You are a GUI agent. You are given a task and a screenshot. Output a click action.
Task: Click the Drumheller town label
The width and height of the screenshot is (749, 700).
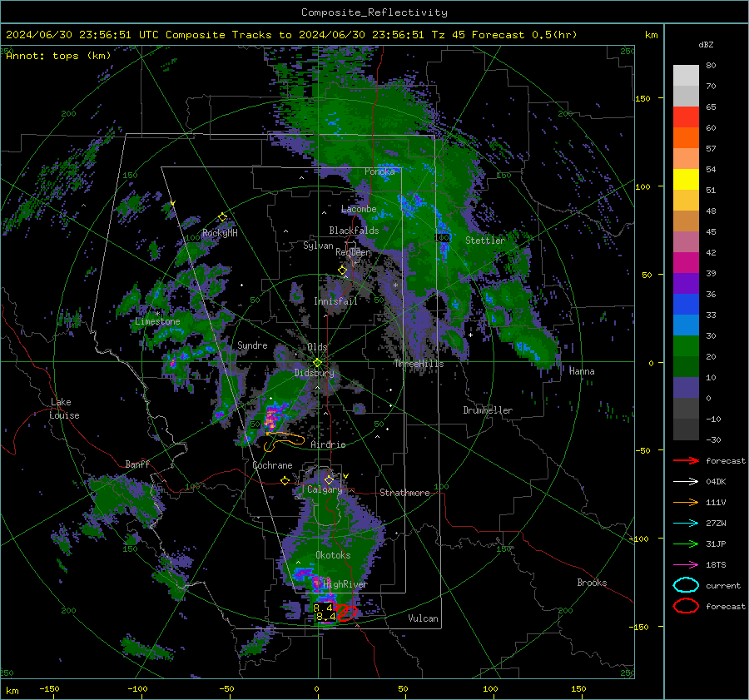click(488, 410)
